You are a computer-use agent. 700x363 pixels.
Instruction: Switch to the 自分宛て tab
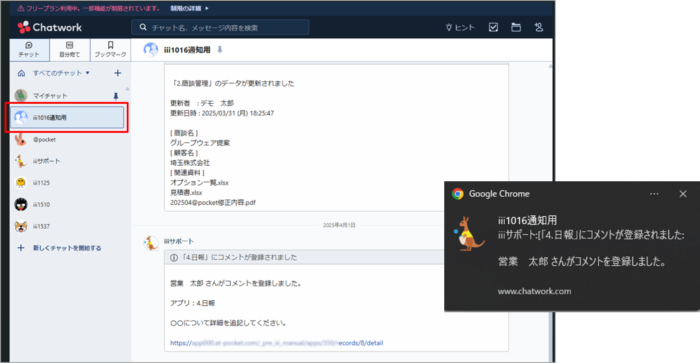70,49
